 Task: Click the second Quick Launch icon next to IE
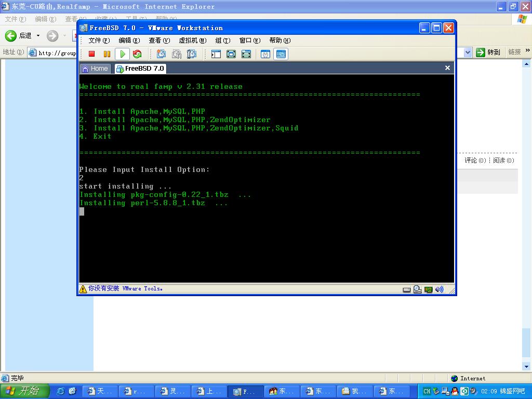[x=72, y=391]
